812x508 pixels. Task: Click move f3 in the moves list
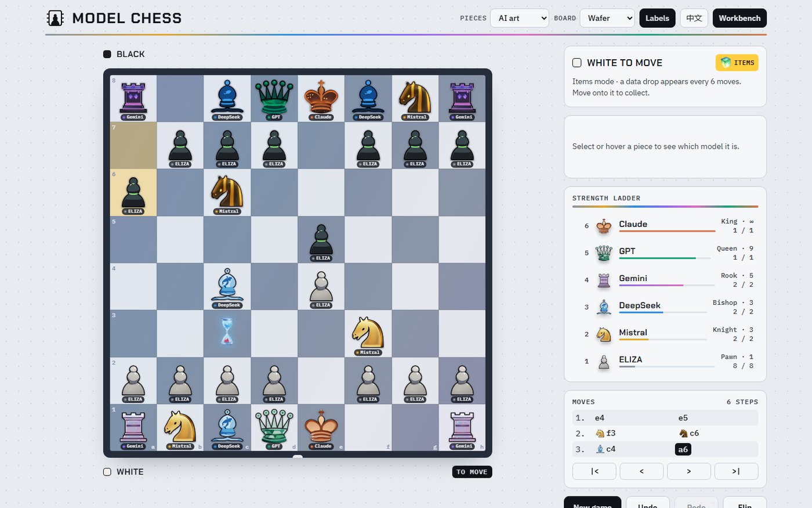click(606, 434)
